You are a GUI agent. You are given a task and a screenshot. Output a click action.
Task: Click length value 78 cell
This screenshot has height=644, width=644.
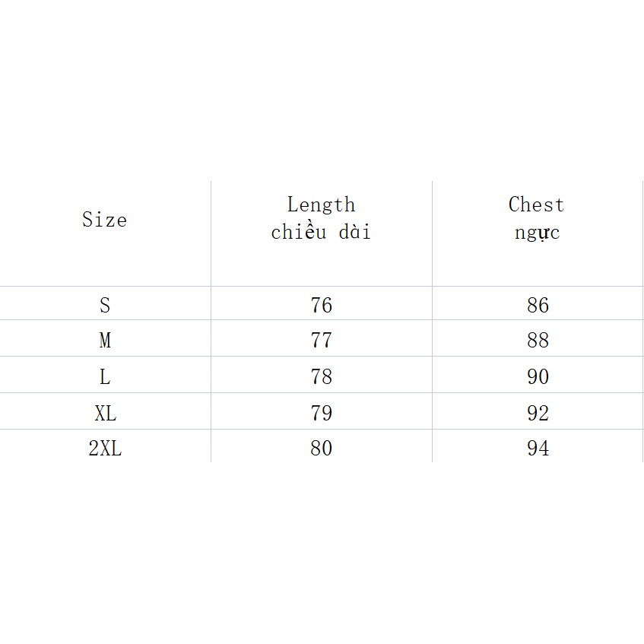322,377
